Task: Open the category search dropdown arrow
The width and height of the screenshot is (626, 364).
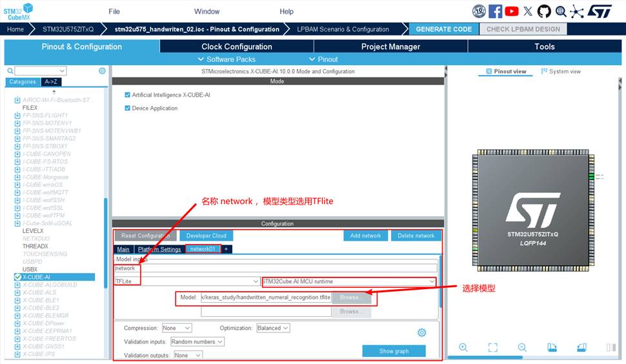Action: click(x=62, y=70)
